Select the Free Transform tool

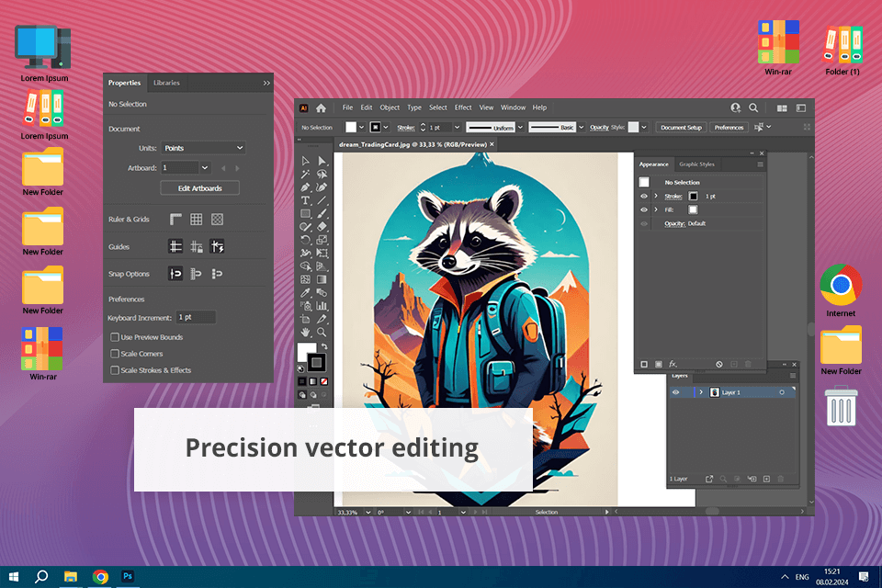point(322,254)
